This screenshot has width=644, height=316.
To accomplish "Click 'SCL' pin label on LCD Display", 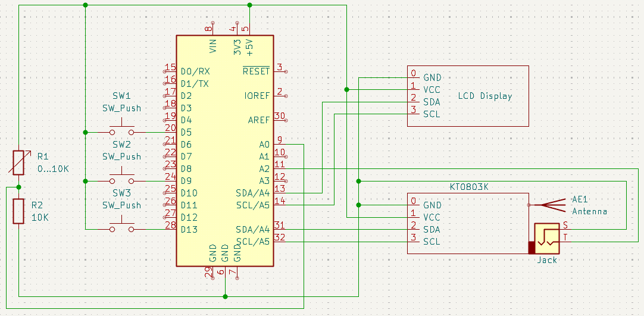I will click(432, 114).
